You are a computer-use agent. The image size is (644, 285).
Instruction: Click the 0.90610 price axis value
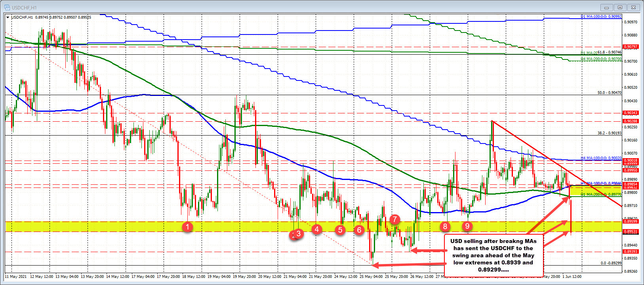[x=631, y=74]
